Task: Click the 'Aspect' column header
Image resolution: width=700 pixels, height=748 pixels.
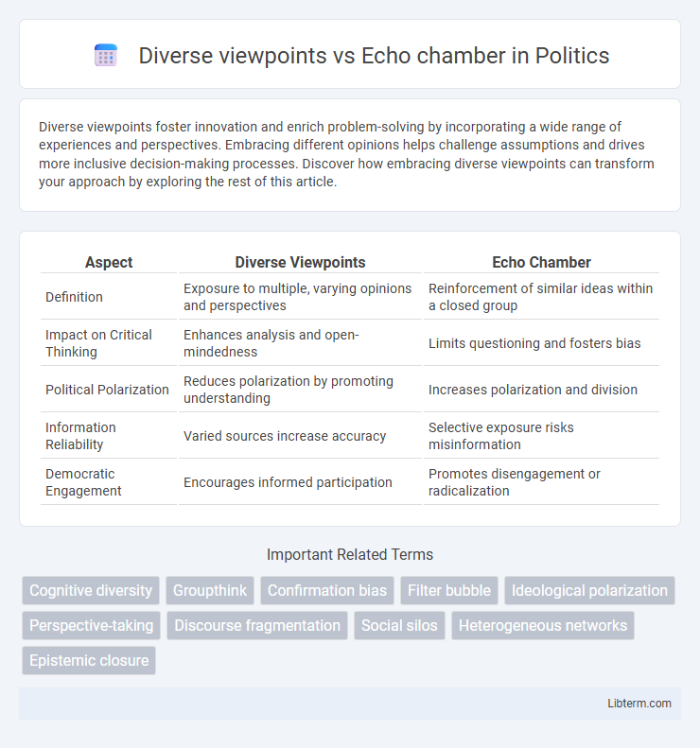Action: pyautogui.click(x=109, y=262)
